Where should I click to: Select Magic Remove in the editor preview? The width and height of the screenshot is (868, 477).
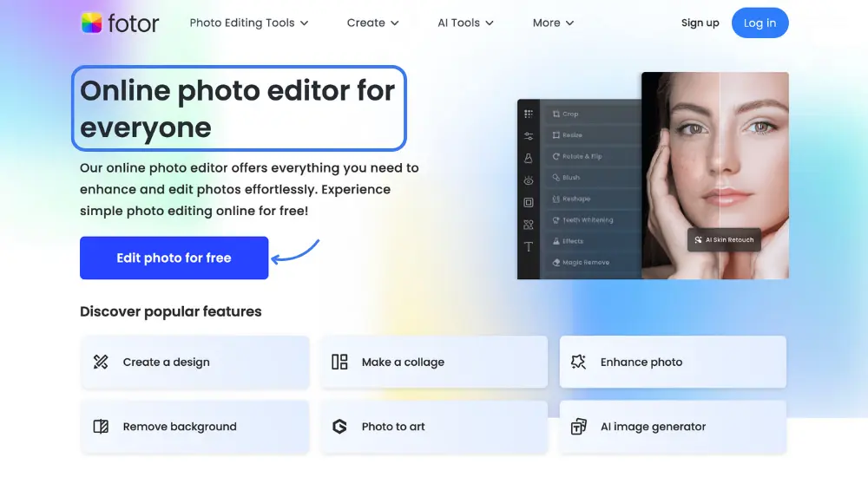[585, 263]
